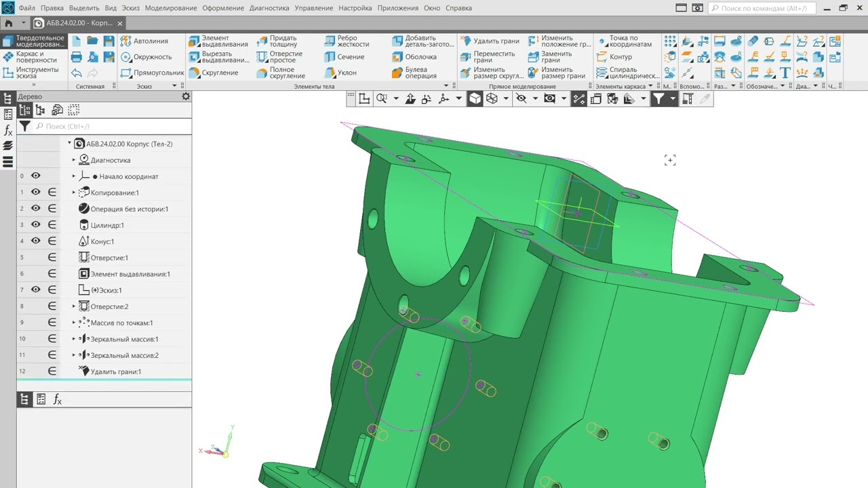Toggle inclusion mark for Отверстие:1 row
This screenshot has height=488, width=868.
point(52,258)
